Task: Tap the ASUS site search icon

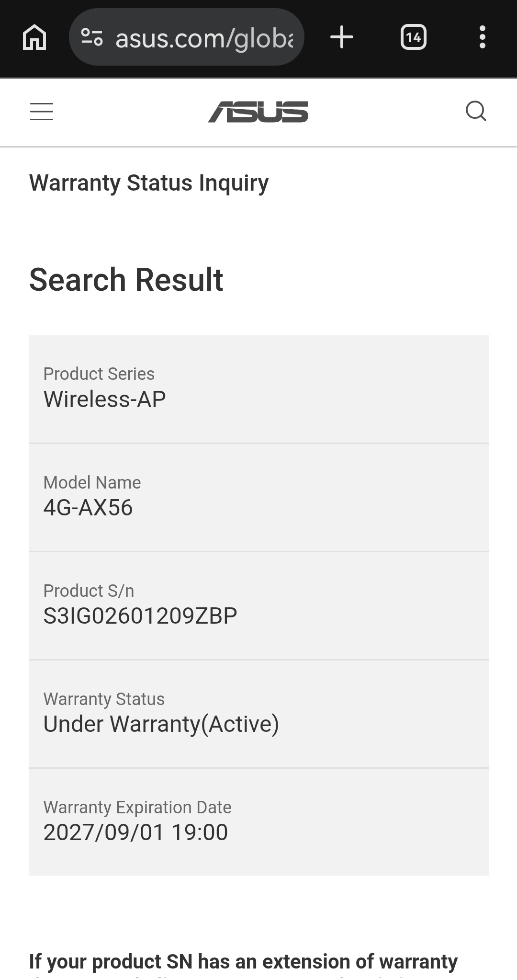Action: (x=476, y=112)
